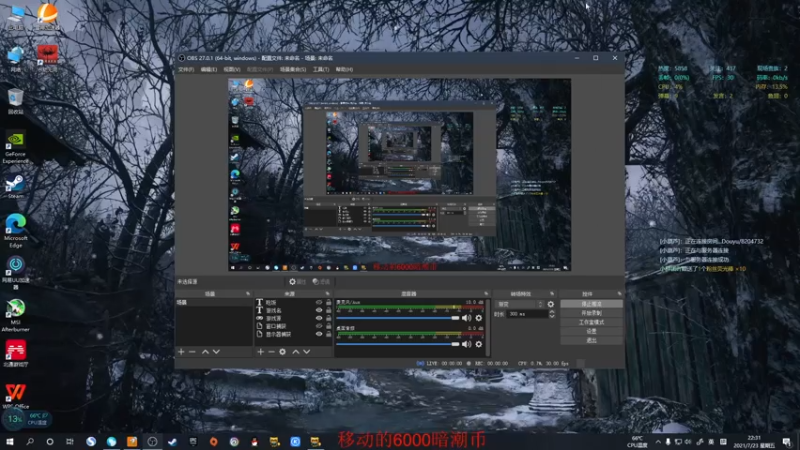
Task: Open Windows Start menu
Action: pyautogui.click(x=10, y=442)
